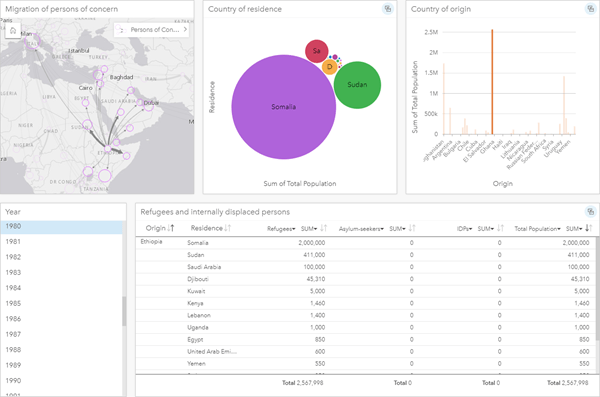
Task: Flip the Country of origin card
Action: (x=590, y=9)
